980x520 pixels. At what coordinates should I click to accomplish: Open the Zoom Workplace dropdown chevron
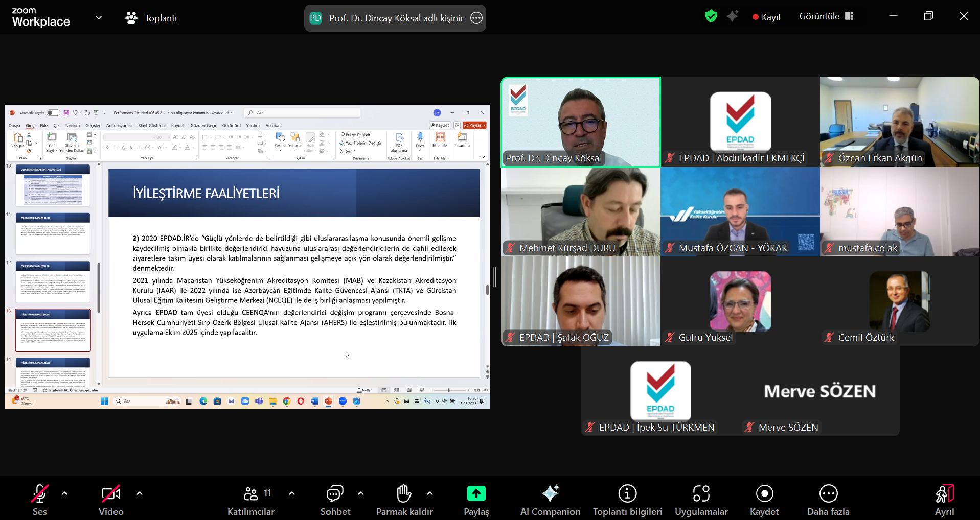tap(99, 18)
